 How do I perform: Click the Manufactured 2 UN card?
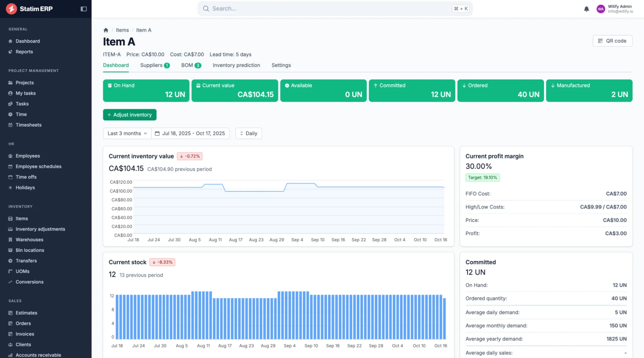(x=589, y=91)
